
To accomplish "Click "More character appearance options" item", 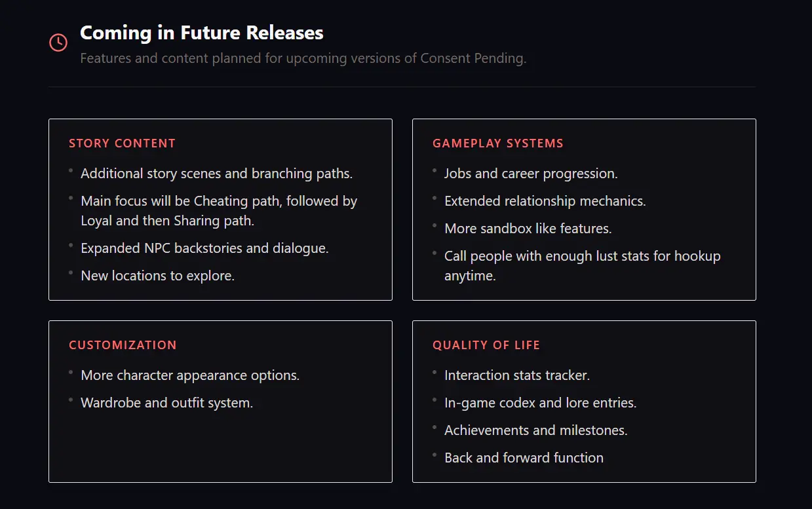I will [190, 375].
